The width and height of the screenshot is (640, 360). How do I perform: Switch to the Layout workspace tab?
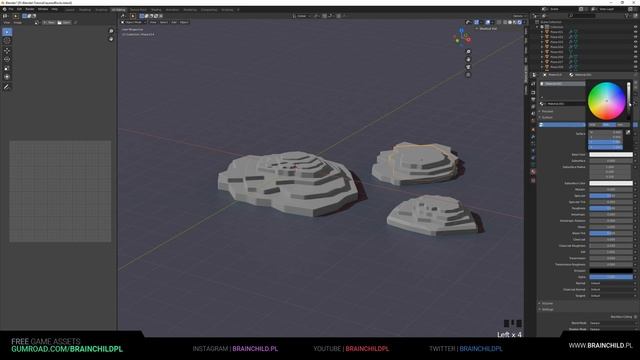pyautogui.click(x=70, y=9)
